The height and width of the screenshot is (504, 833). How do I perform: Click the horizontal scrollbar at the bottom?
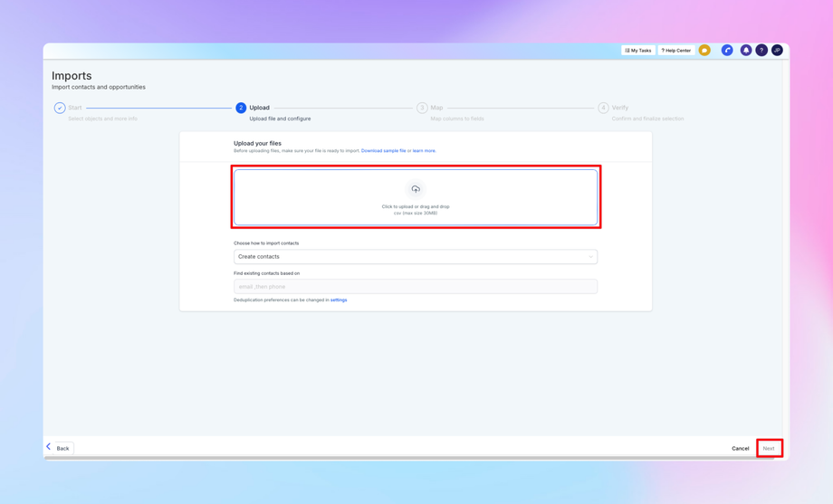coord(409,458)
